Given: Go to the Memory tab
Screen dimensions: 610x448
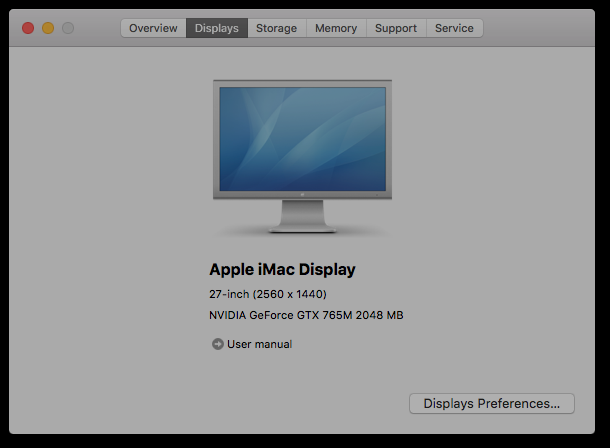Looking at the screenshot, I should (336, 28).
